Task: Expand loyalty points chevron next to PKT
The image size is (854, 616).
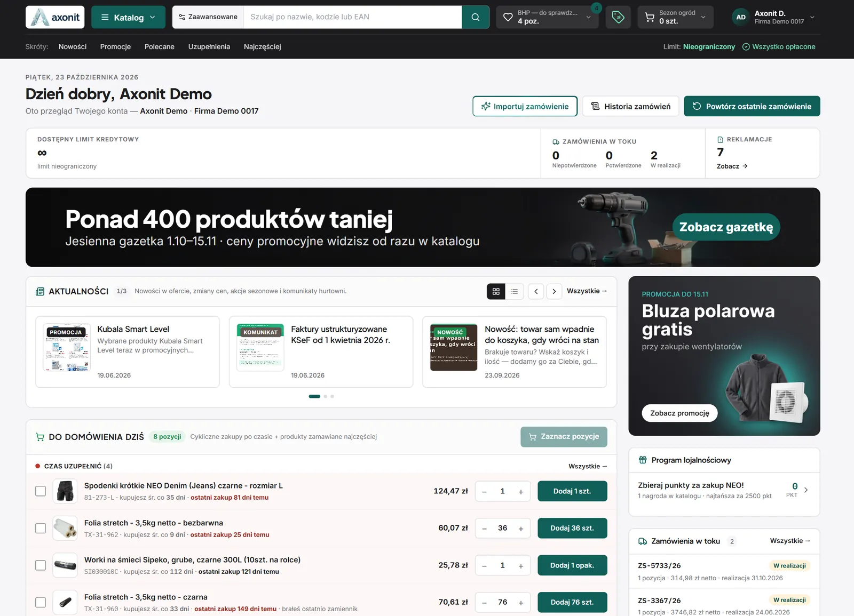Action: point(806,490)
